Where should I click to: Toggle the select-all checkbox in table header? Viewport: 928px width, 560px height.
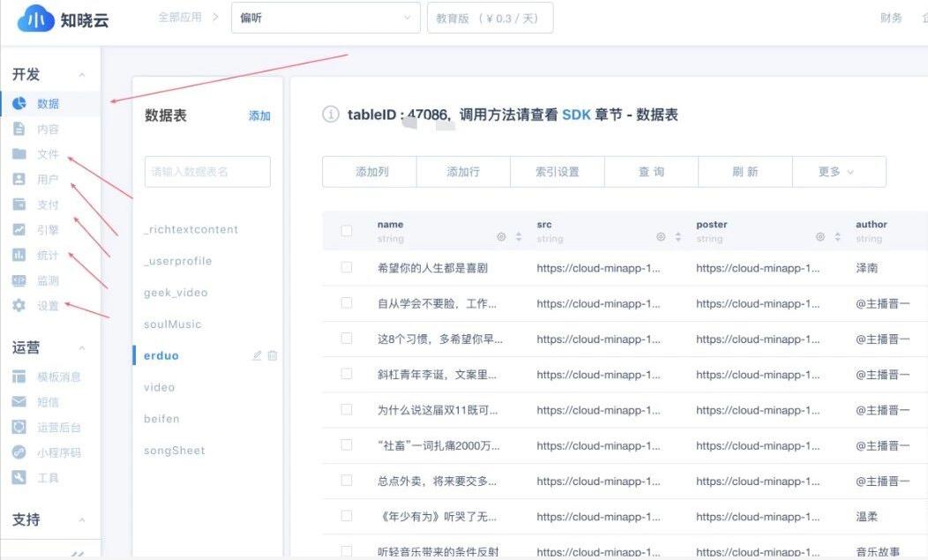(x=347, y=231)
